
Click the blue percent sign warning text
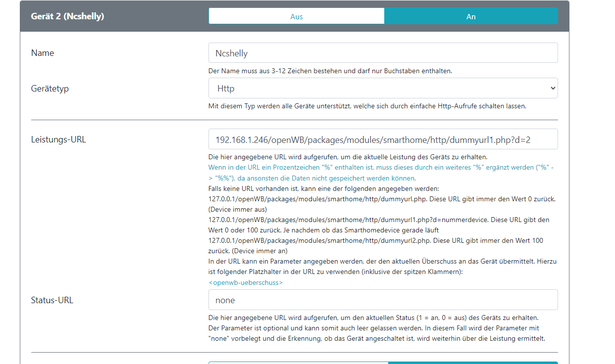381,173
